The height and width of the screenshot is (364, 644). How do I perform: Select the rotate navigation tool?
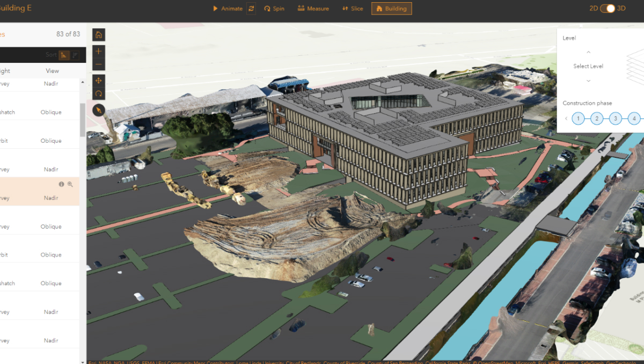coord(99,93)
